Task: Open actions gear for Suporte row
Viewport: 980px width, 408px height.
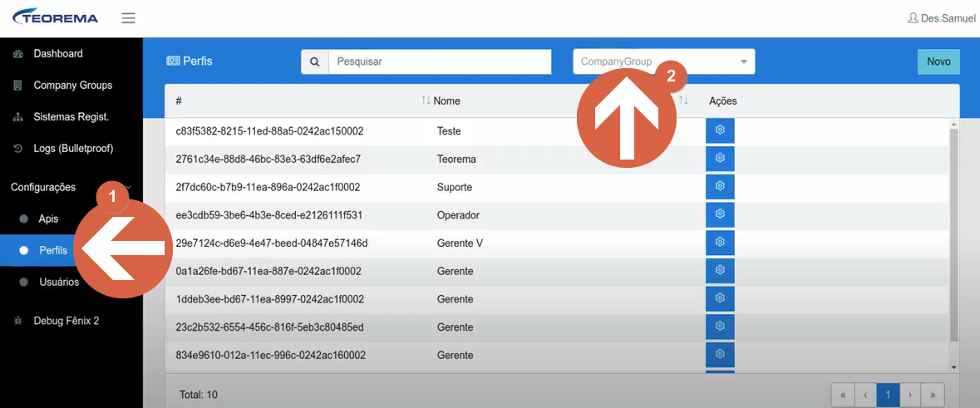Action: coord(720,187)
